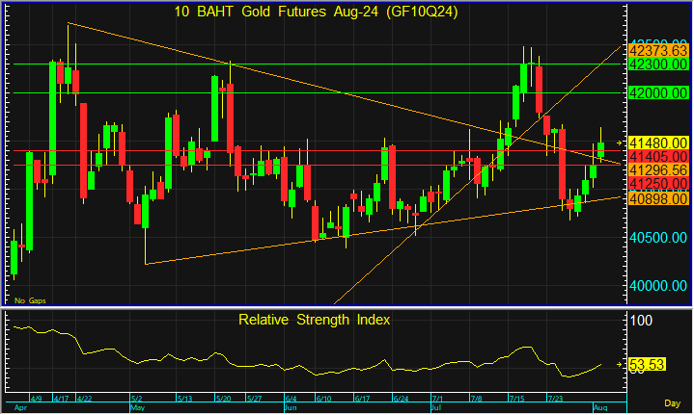The image size is (694, 415).
Task: Select the 7/15 date marker
Action: (x=516, y=399)
